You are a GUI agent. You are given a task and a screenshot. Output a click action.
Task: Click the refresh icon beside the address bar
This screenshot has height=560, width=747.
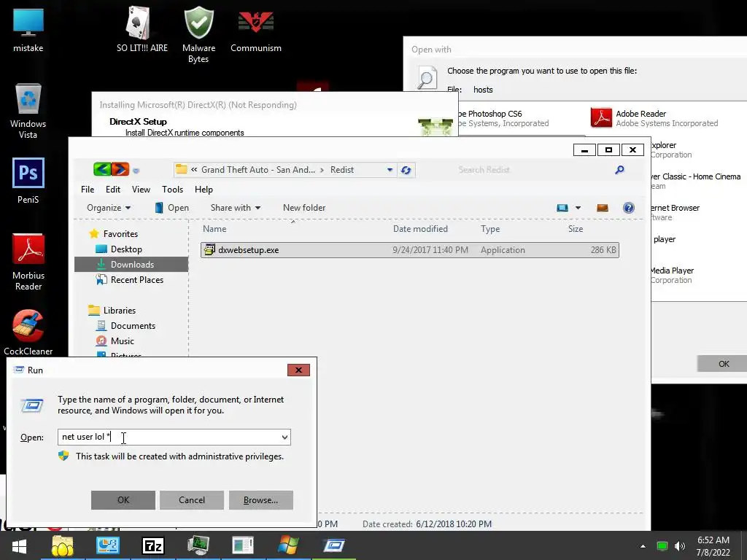click(406, 170)
